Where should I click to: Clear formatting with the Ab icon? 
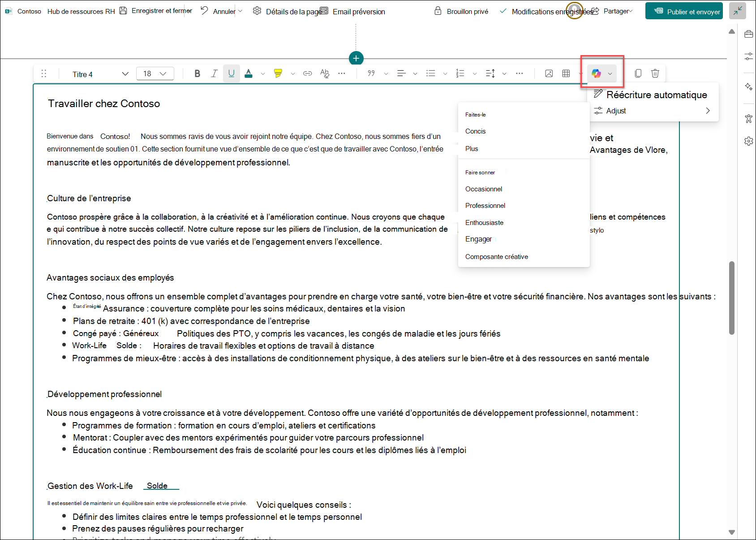point(325,73)
